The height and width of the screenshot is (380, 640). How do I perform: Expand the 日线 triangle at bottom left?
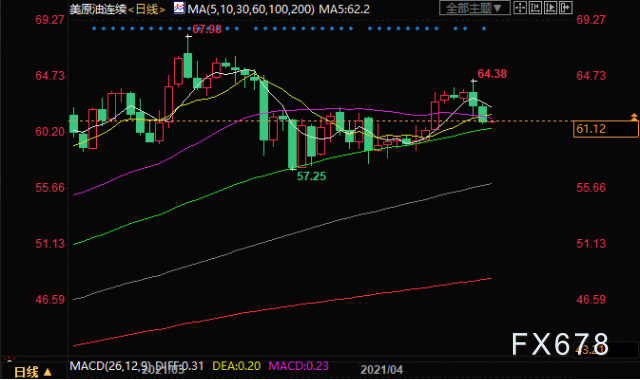pos(47,372)
